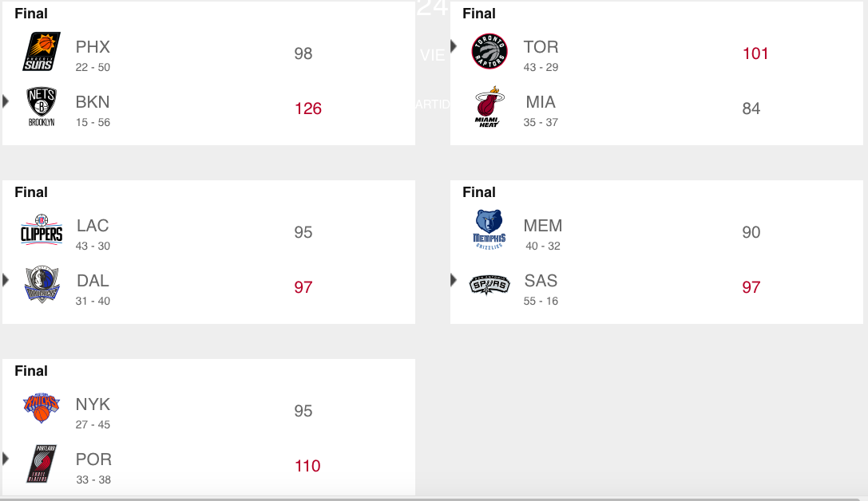Viewport: 868px width, 501px height.
Task: Expand the winner arrow beside BKN
Action: point(6,101)
